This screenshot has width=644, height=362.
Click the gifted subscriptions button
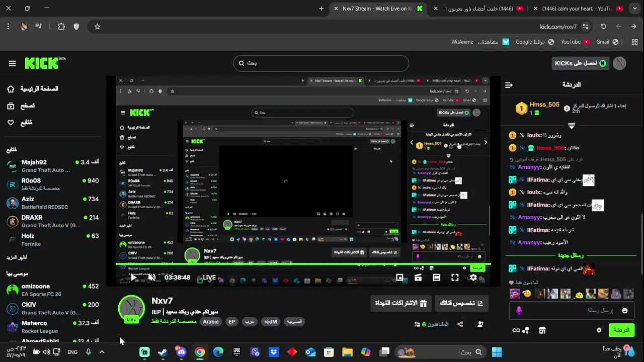tap(400, 303)
